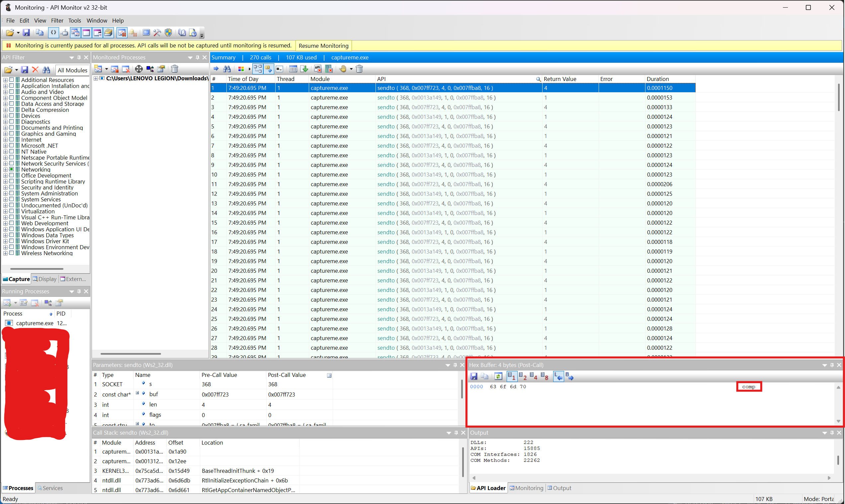Sort calls by the Duration column header
The image size is (845, 504).
point(657,79)
